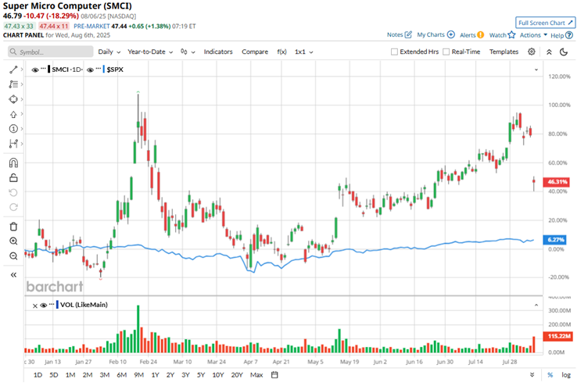588x386 pixels.
Task: Open the Daily interval dropdown
Action: coord(109,52)
